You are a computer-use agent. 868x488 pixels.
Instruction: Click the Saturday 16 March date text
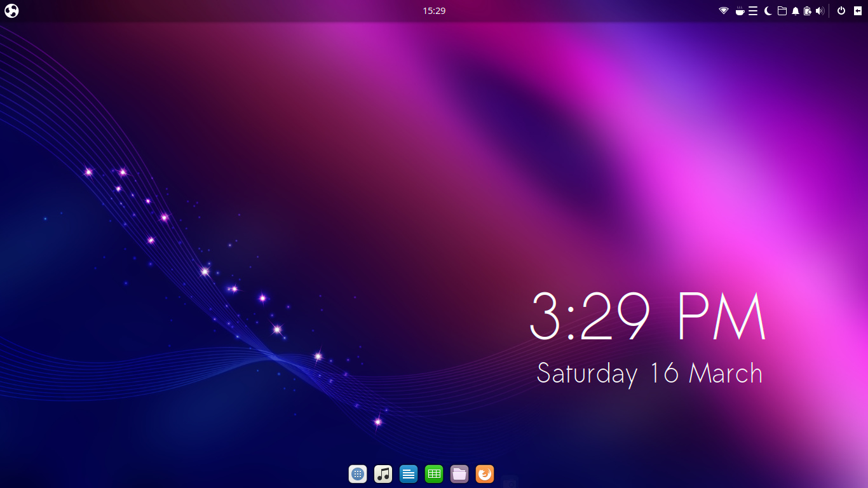649,373
